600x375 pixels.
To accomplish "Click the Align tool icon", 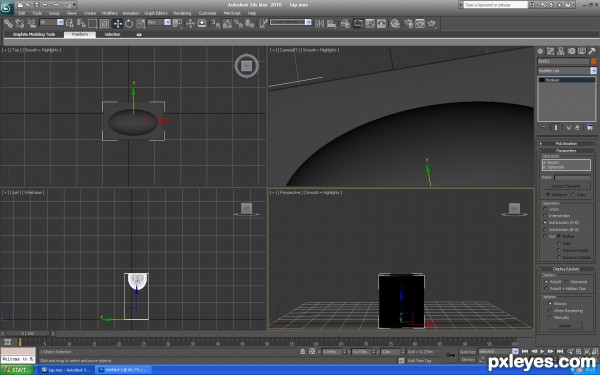I will (x=331, y=24).
